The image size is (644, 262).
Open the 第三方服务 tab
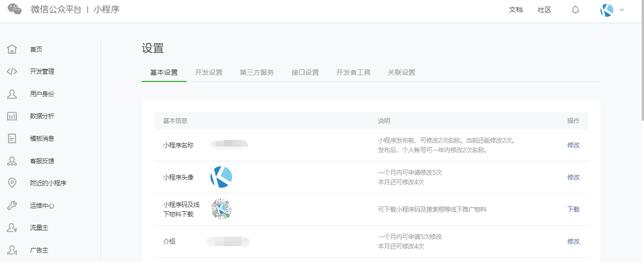click(x=257, y=73)
